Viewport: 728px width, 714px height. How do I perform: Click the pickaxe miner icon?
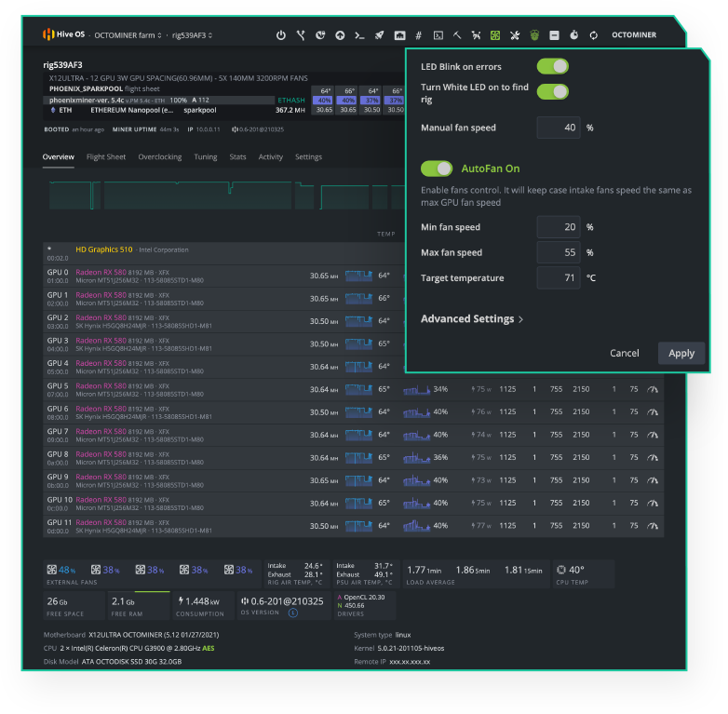pyautogui.click(x=457, y=35)
